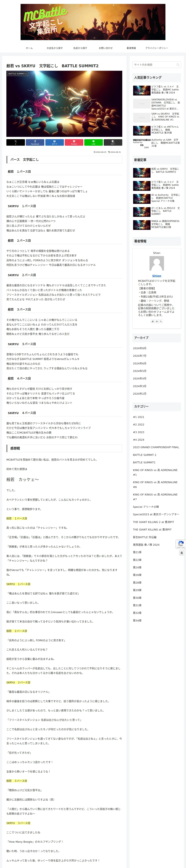
Task: Click the reCAPTCHA badge
Action: (181, 544)
